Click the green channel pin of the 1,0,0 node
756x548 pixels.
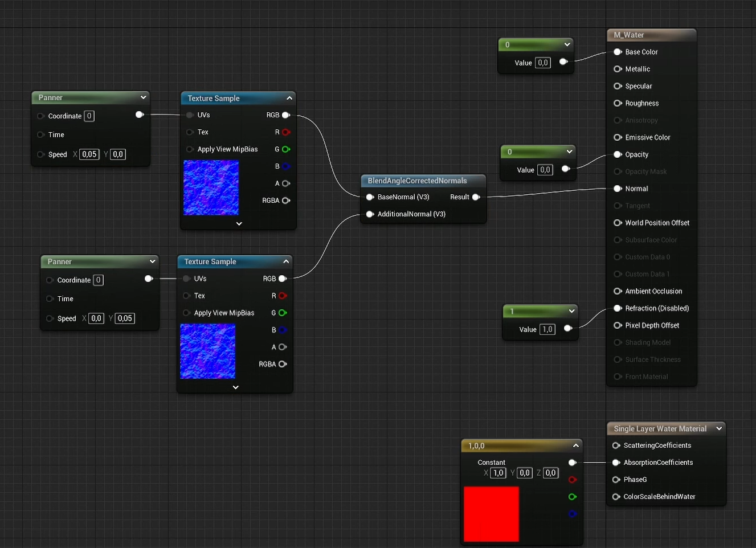point(573,497)
